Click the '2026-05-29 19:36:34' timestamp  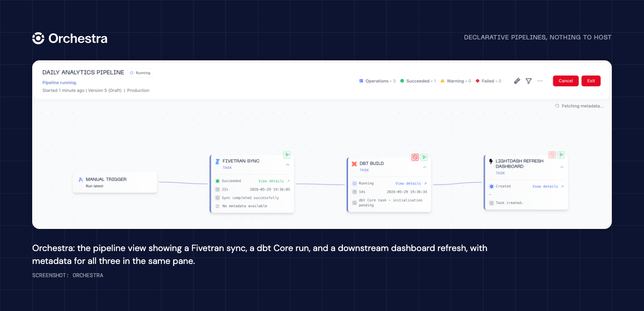[407, 192]
